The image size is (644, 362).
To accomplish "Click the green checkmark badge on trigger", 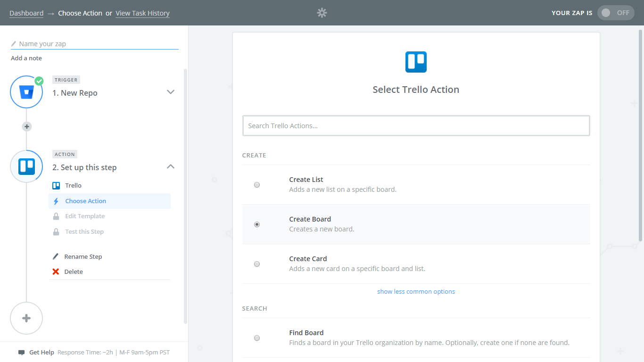I will pos(39,81).
